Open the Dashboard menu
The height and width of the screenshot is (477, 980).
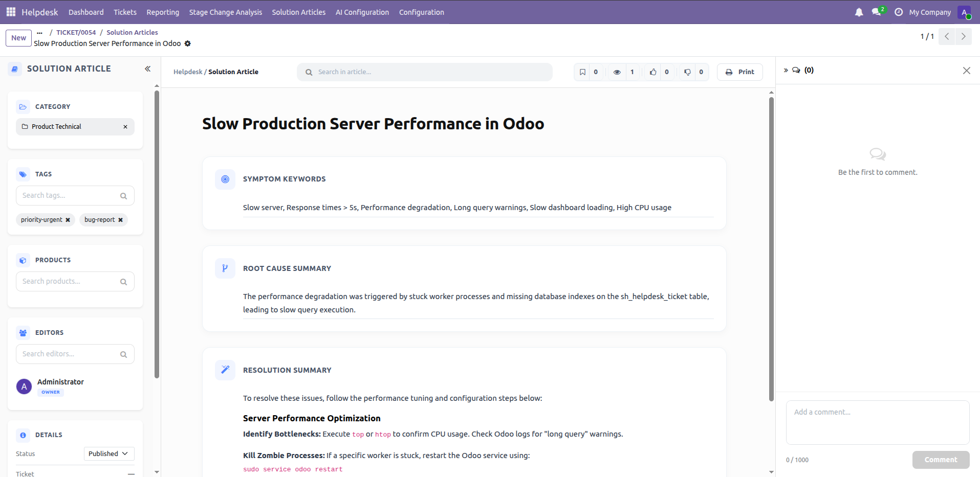point(86,12)
